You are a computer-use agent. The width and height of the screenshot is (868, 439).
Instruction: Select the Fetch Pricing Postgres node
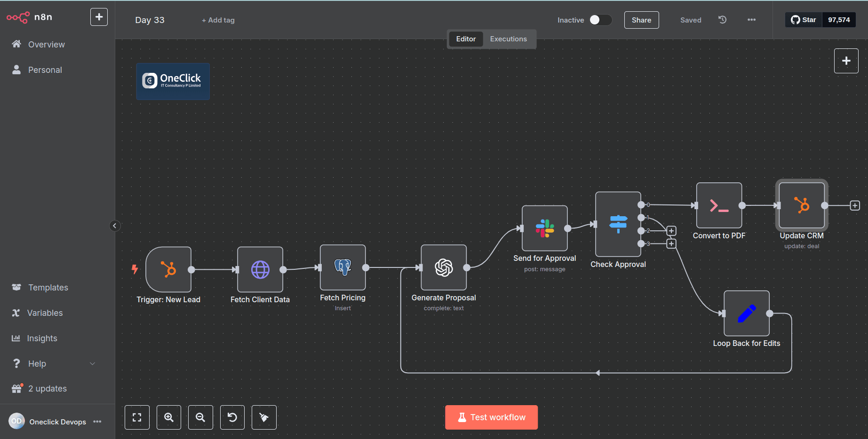pyautogui.click(x=343, y=267)
